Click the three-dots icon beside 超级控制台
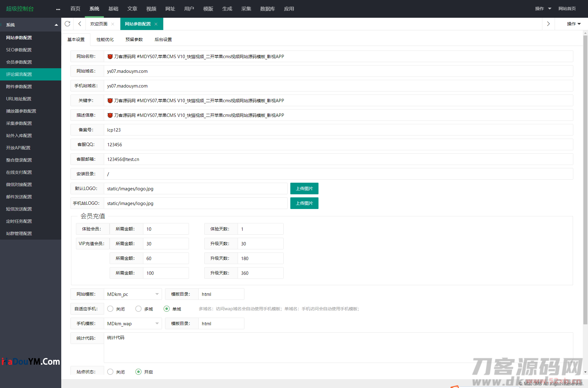588x388 pixels. [58, 9]
